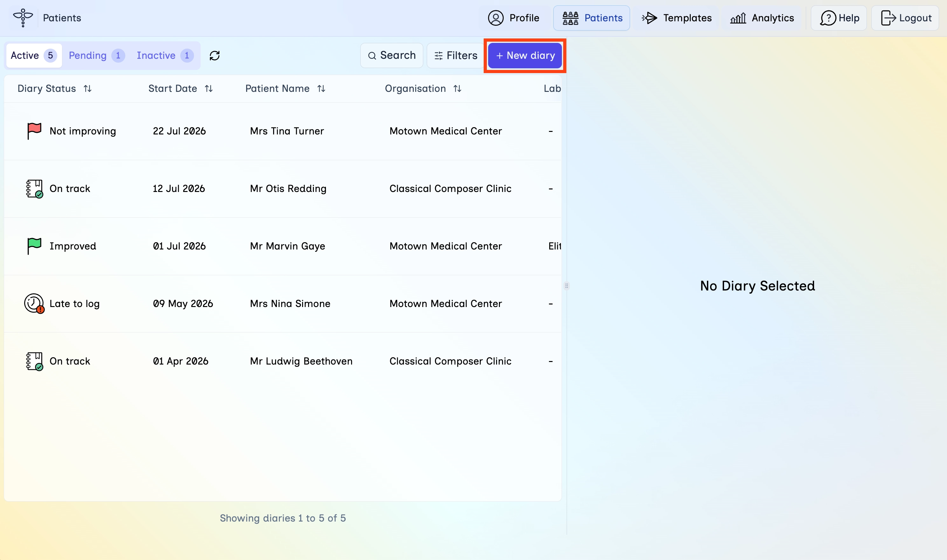
Task: Click the Not improving status text
Action: 83,131
